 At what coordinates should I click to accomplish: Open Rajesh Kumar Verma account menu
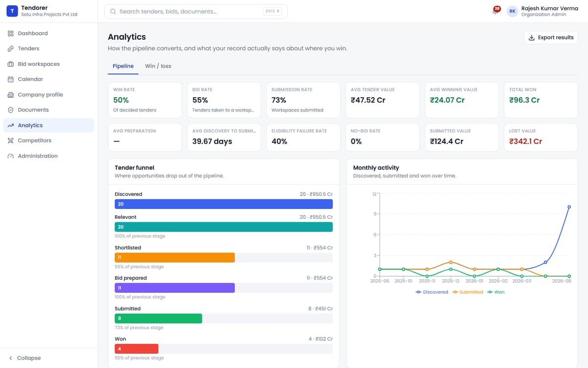click(x=542, y=11)
